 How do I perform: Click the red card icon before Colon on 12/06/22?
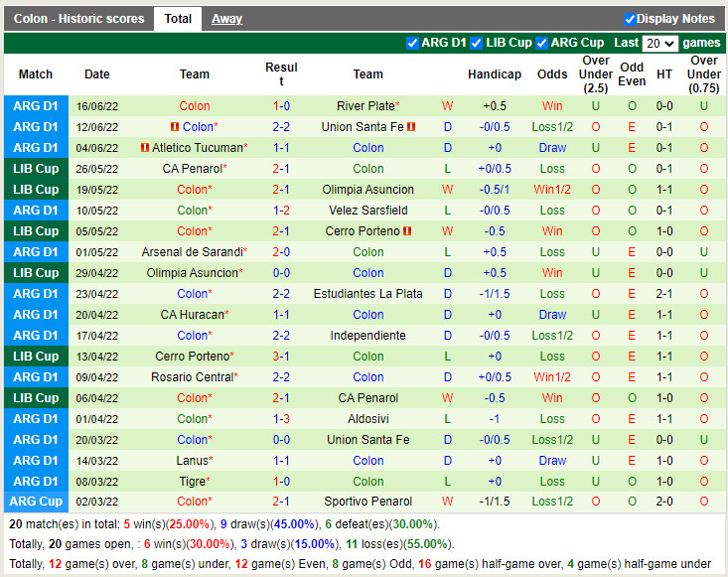(175, 127)
